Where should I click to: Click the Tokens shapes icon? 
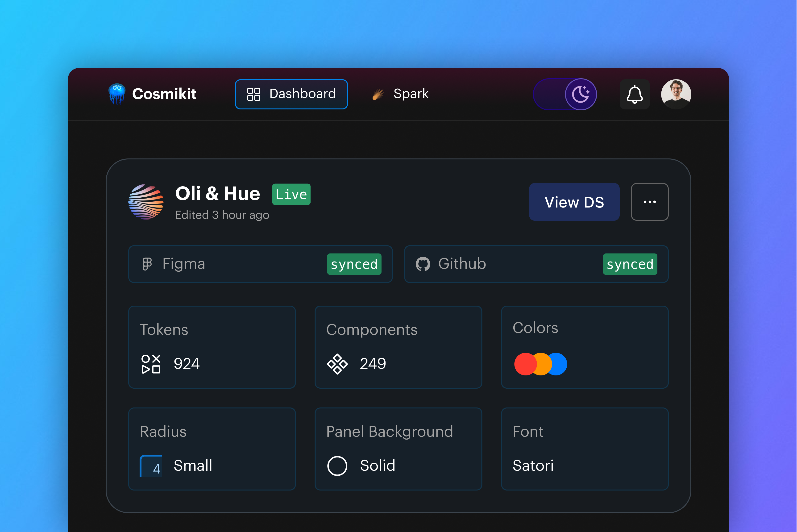pos(151,364)
